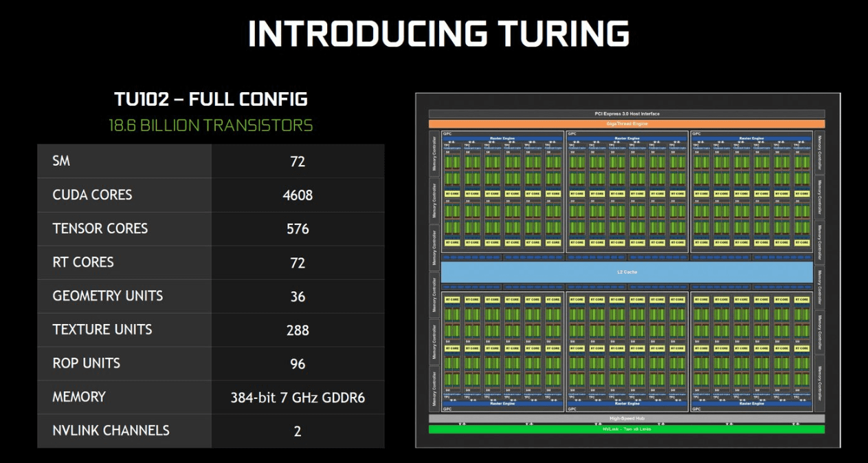Click the INTRODUCING TURING slide title
868x463 pixels.
tap(438, 34)
